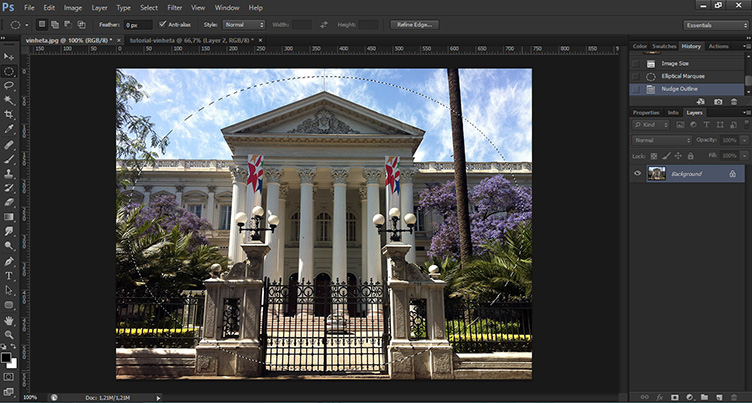Click the Zoom tool in toolbox
Viewport: 752px width, 403px height.
(x=9, y=335)
